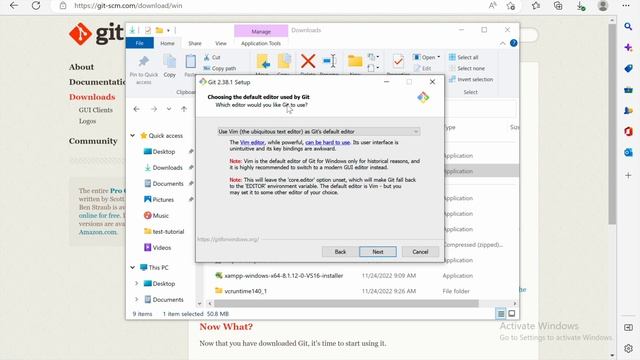
Task: Open the Vim editor link
Action: [x=252, y=142]
